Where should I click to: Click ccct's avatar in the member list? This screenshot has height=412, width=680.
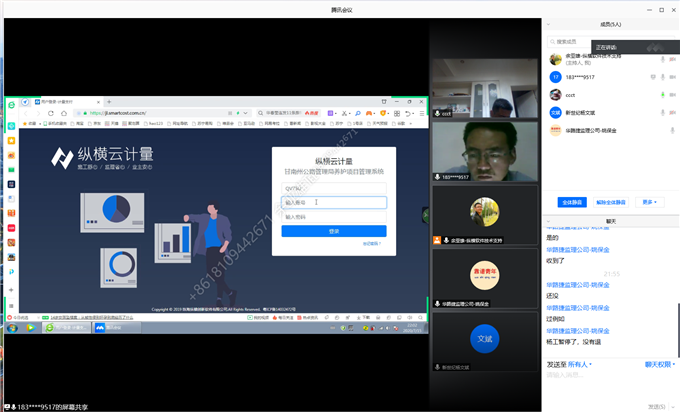pos(556,95)
